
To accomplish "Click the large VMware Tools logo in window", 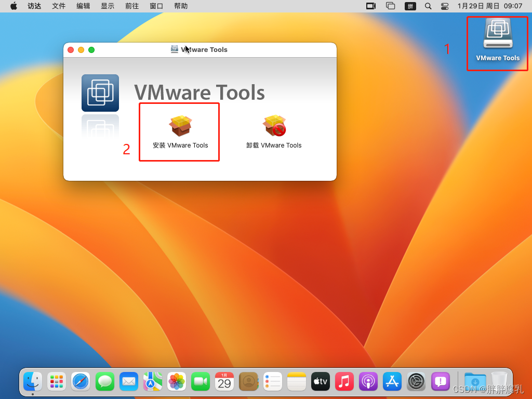I will click(100, 93).
